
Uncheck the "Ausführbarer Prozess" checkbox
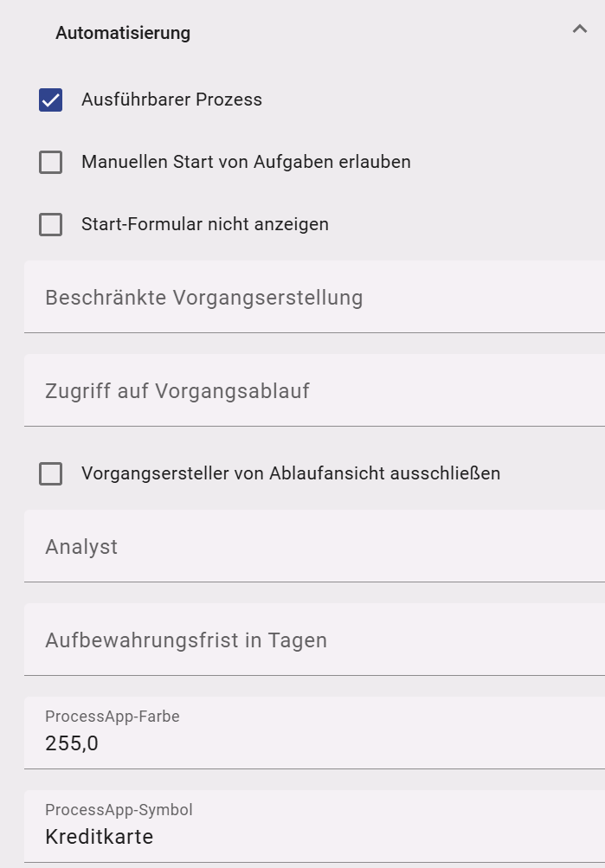50,100
